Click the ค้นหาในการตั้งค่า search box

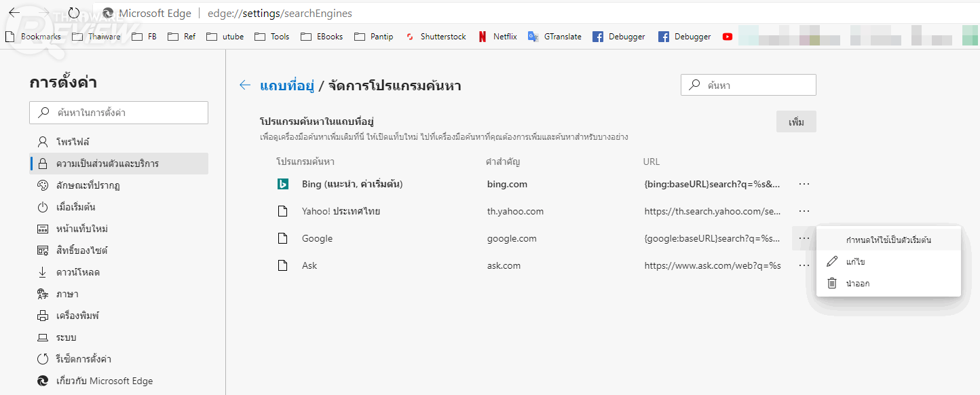pyautogui.click(x=119, y=113)
